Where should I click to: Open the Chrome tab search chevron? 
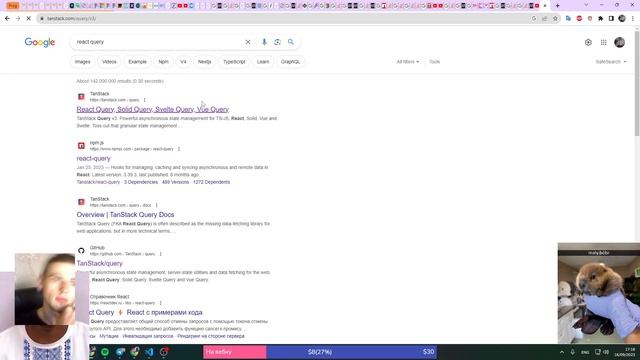click(x=586, y=5)
